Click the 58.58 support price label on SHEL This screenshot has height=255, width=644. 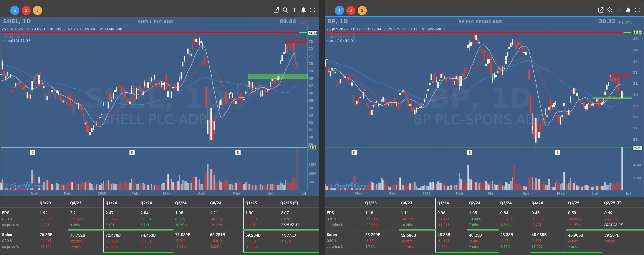[x=313, y=148]
